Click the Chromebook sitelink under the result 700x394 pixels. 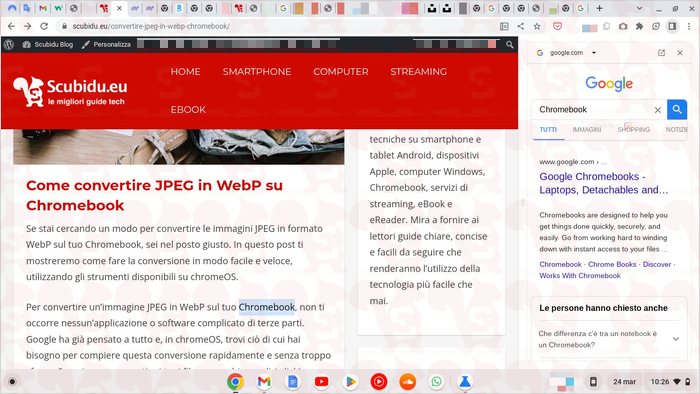(560, 264)
